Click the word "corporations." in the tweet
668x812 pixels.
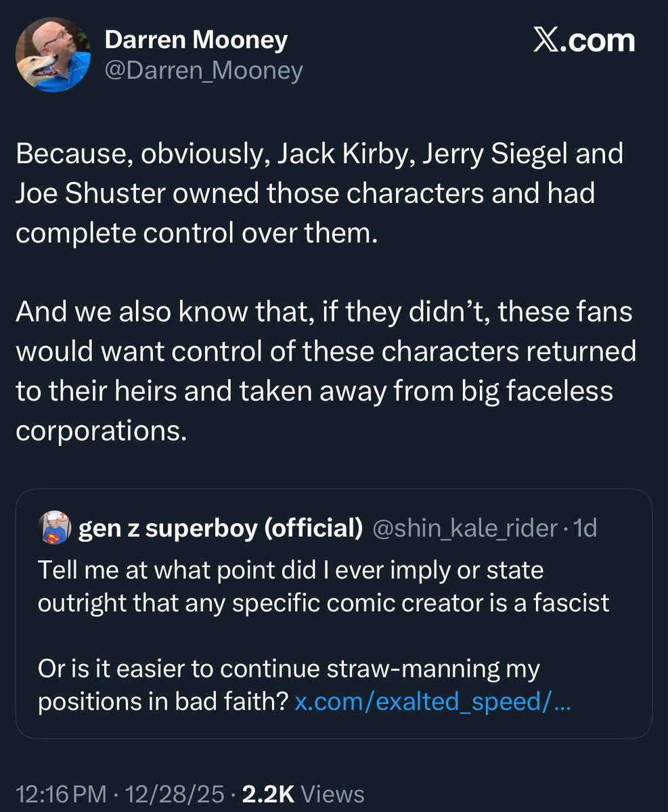(100, 432)
